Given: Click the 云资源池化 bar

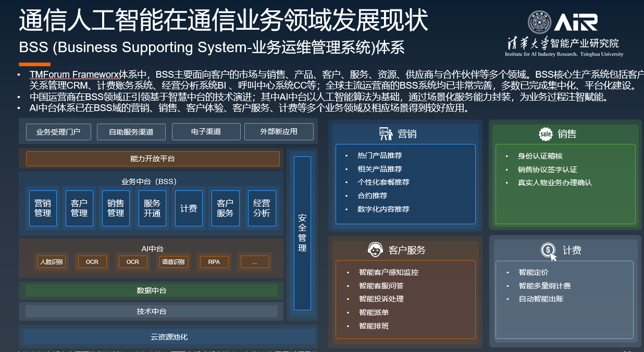Looking at the screenshot, I should 169,336.
